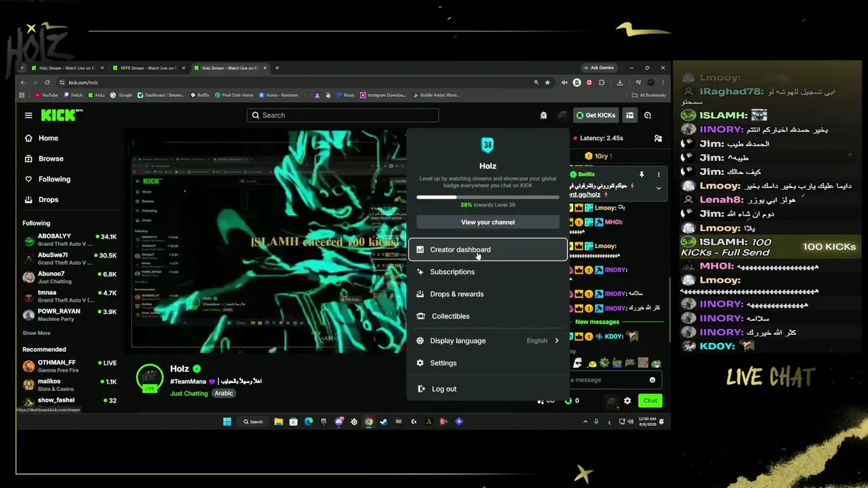The height and width of the screenshot is (488, 868).
Task: Open Microsoft Edge from the taskbar
Action: coord(309,422)
